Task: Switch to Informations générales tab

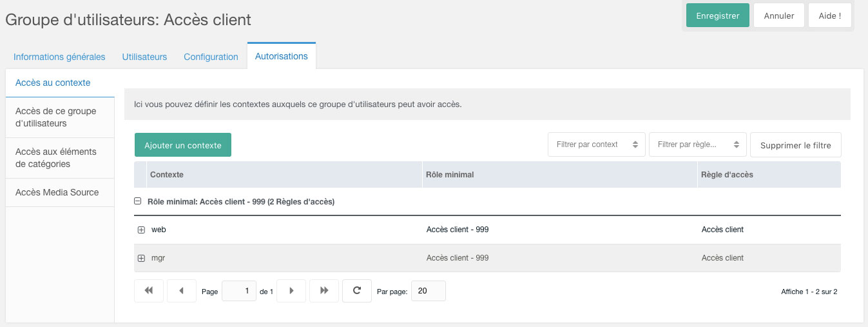Action: (x=59, y=57)
